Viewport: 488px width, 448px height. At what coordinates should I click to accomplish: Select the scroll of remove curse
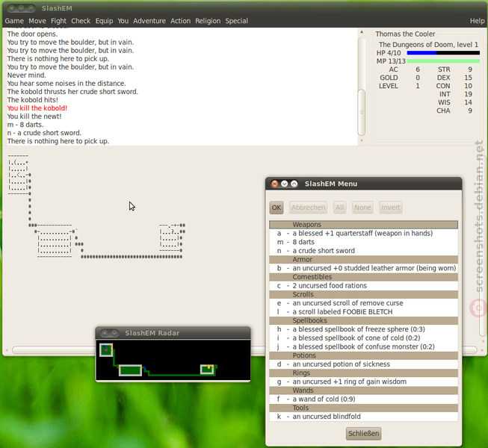(x=363, y=303)
